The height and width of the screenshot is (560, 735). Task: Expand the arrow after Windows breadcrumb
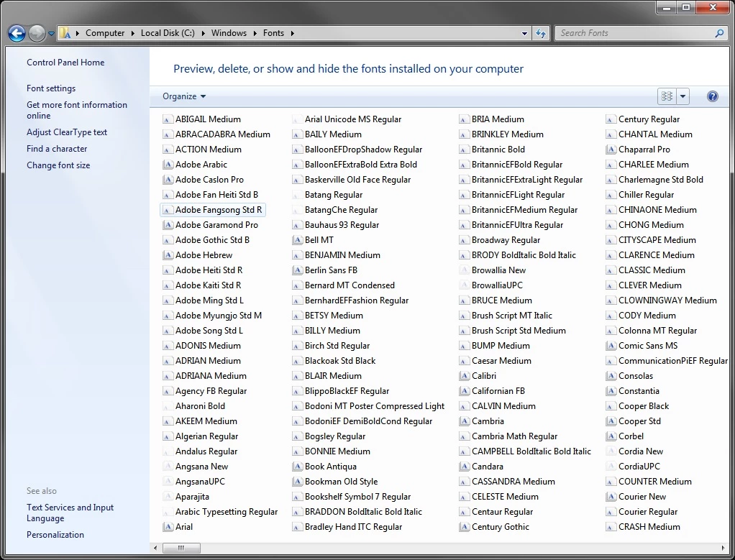tap(255, 33)
